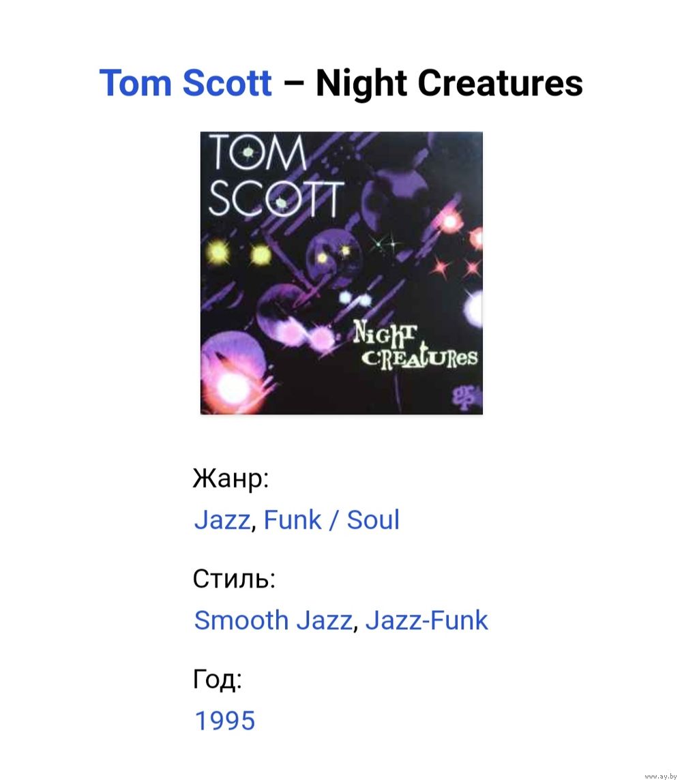Image resolution: width=682 pixels, height=784 pixels.
Task: Click green Night Creatures lettering on cover
Action: coord(414,346)
